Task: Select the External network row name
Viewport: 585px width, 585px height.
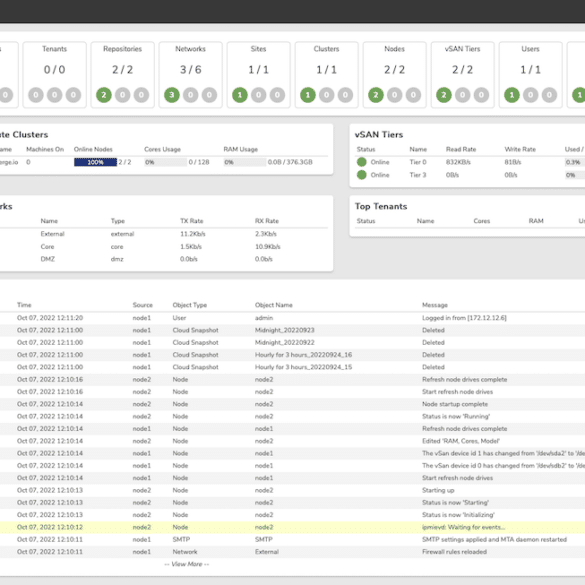Action: pos(52,234)
